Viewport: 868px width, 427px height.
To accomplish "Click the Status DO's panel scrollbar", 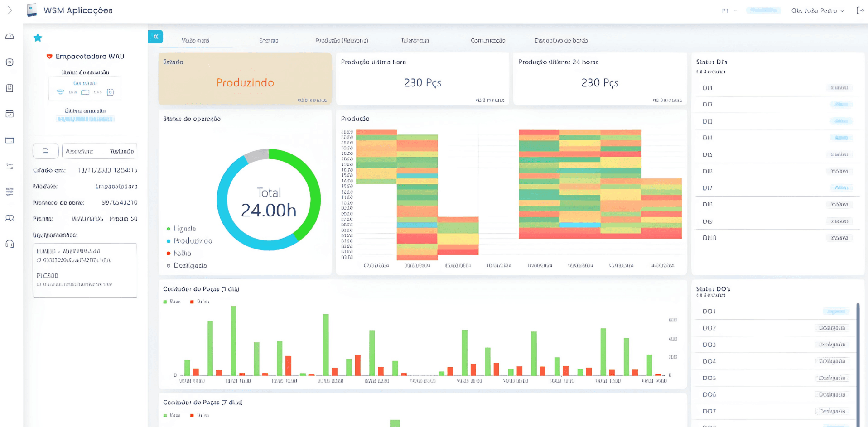I will click(x=858, y=365).
